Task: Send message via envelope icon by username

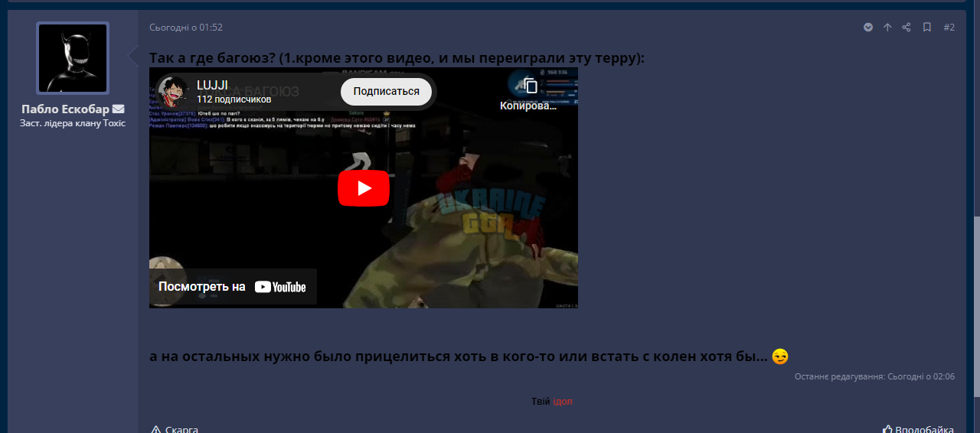Action: pos(118,109)
